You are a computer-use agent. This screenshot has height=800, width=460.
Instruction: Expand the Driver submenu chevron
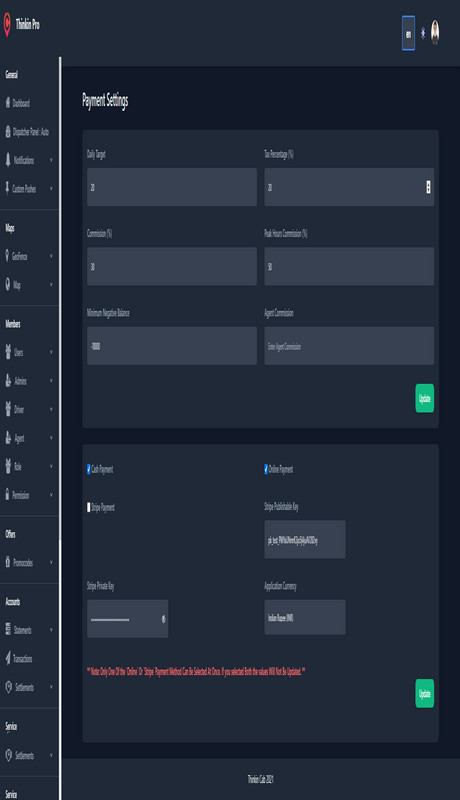tap(51, 409)
